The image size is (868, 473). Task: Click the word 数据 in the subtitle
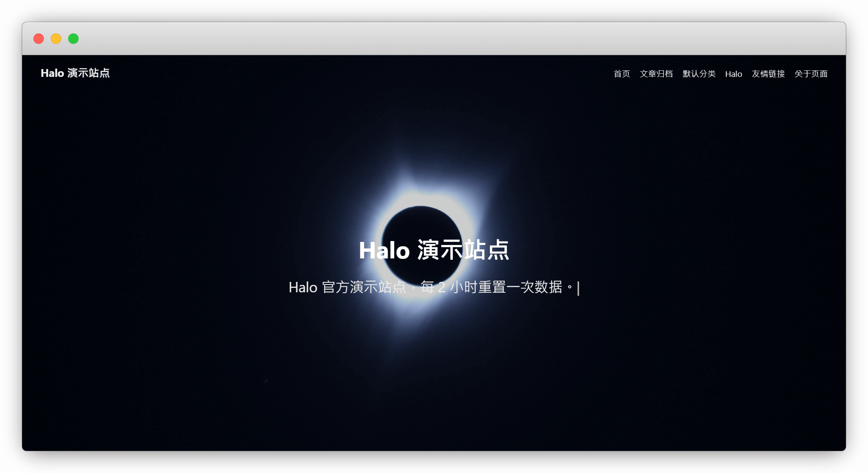(x=548, y=287)
